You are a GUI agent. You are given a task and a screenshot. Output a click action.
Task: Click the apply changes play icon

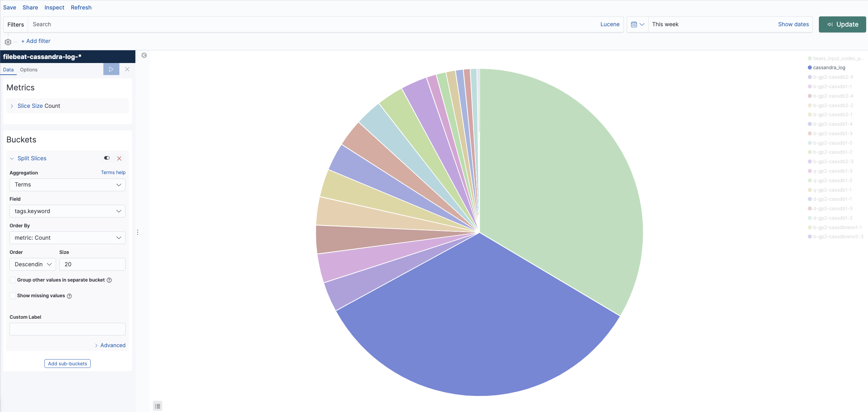coord(111,69)
